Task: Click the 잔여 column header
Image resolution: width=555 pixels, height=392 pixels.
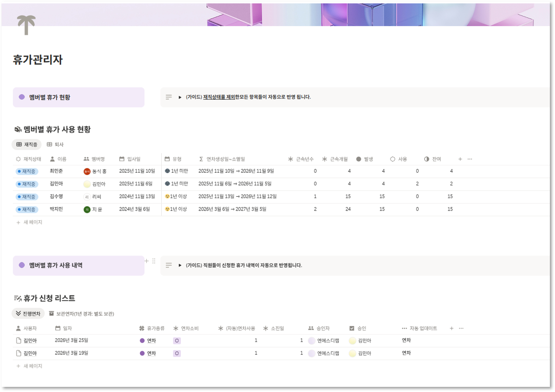Action: [432, 159]
